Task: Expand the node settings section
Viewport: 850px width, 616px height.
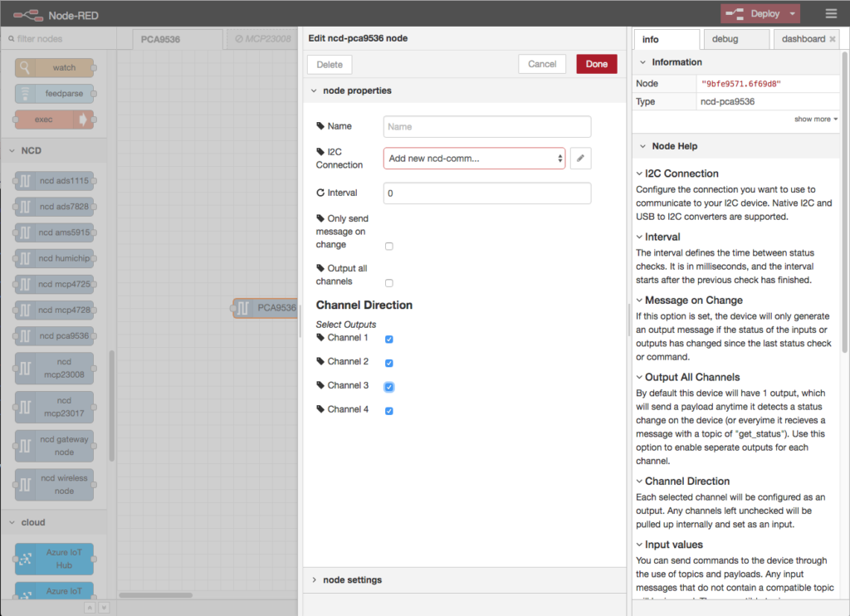Action: point(352,579)
